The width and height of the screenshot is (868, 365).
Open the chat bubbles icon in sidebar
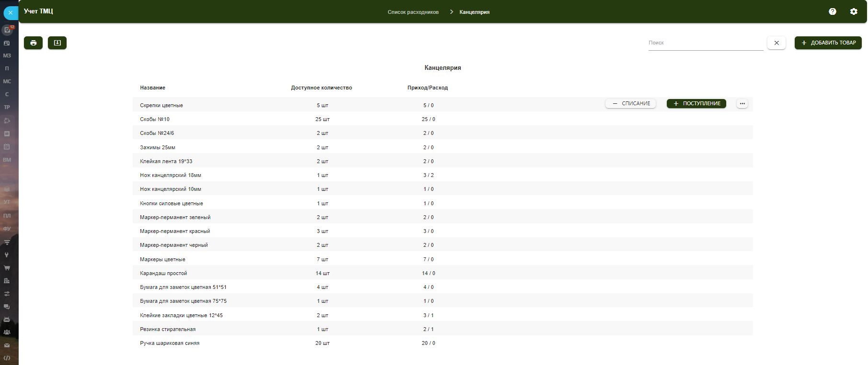7,307
